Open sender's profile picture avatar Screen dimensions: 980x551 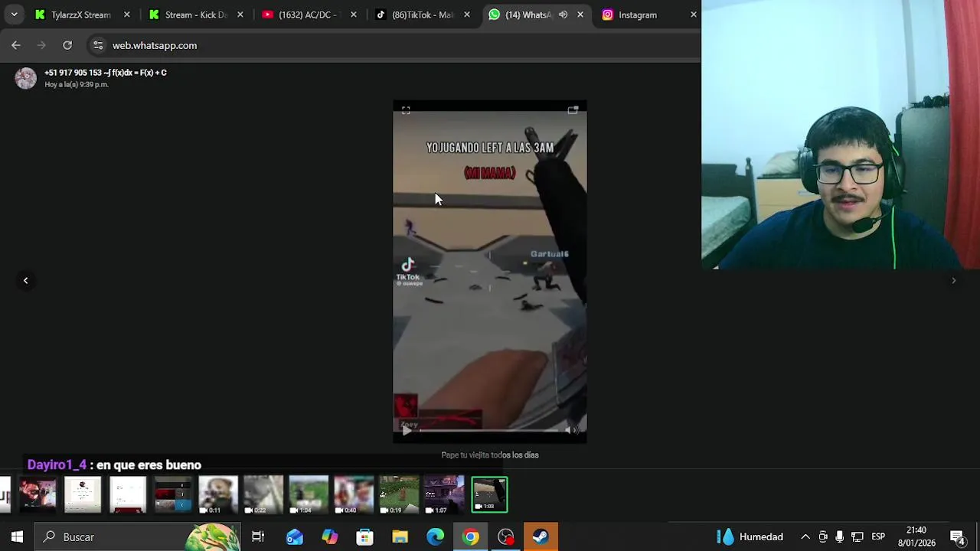tap(25, 78)
